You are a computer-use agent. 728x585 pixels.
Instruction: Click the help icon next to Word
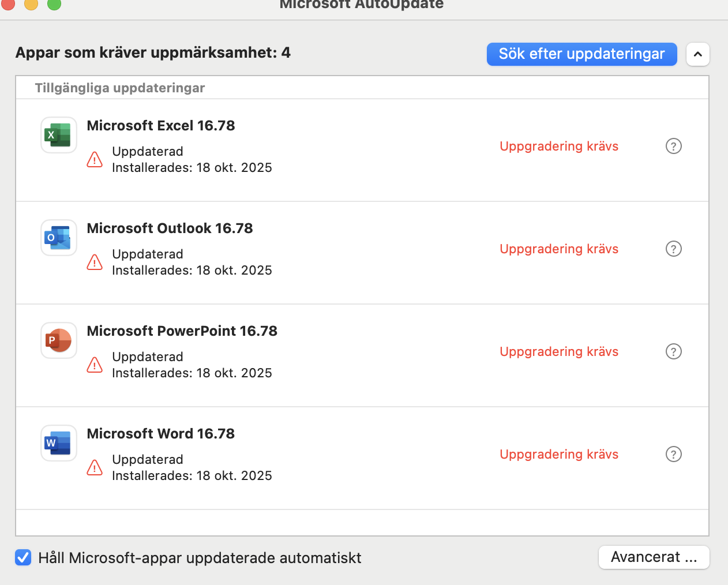tap(674, 454)
